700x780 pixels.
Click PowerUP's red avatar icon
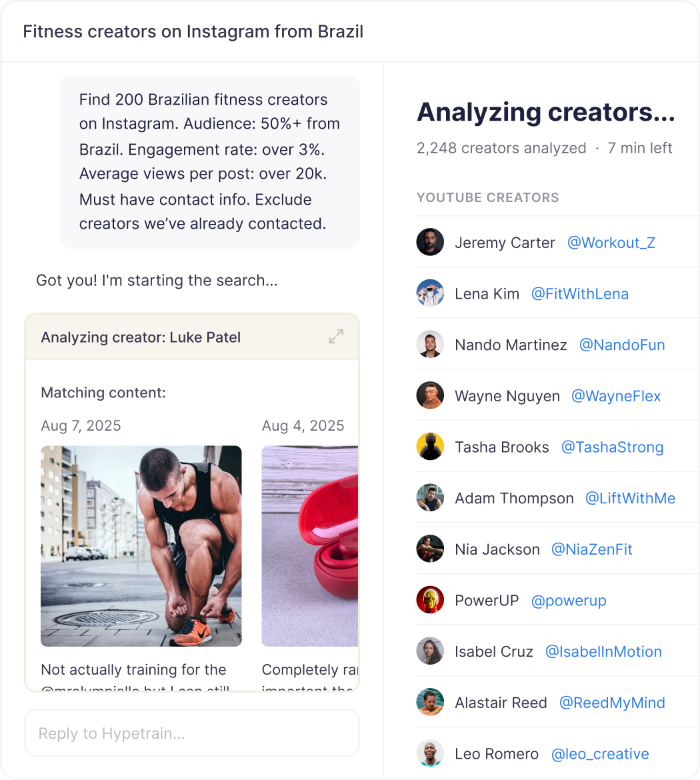(x=430, y=600)
